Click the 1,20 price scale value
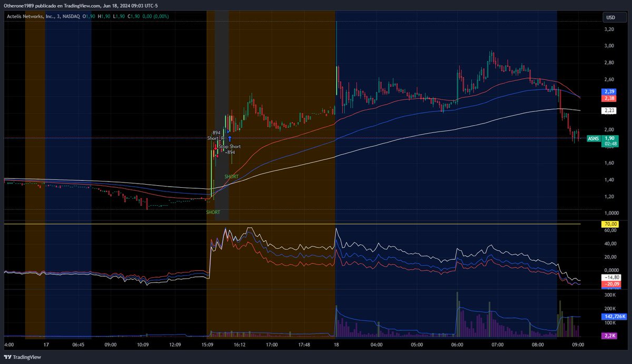This screenshot has width=632, height=364. coord(609,197)
